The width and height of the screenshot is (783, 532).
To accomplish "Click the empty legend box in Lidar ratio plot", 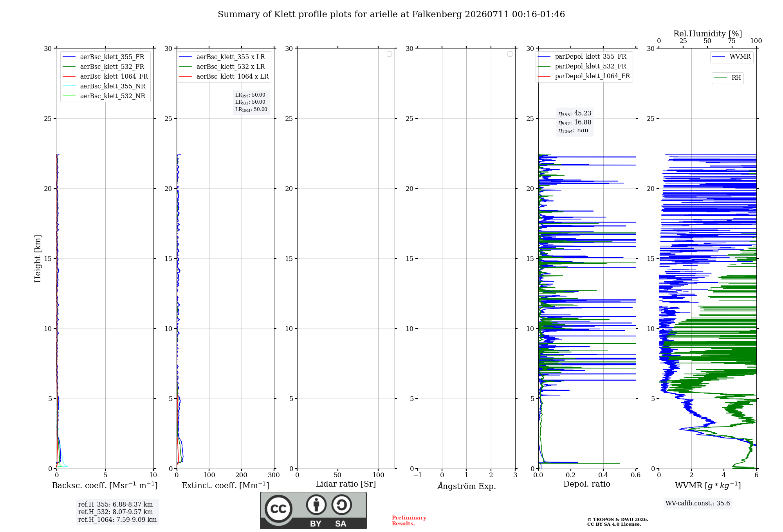I will 389,54.
